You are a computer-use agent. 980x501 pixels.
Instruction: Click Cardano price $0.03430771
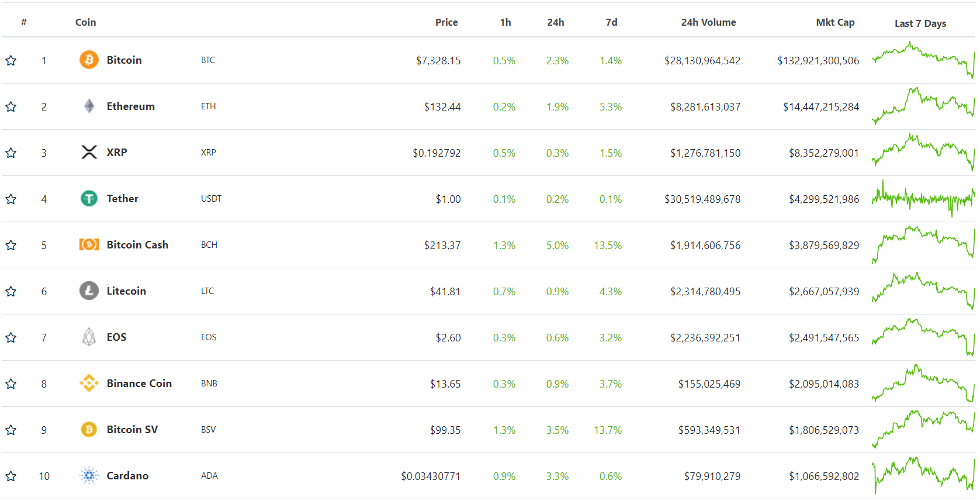(x=431, y=476)
